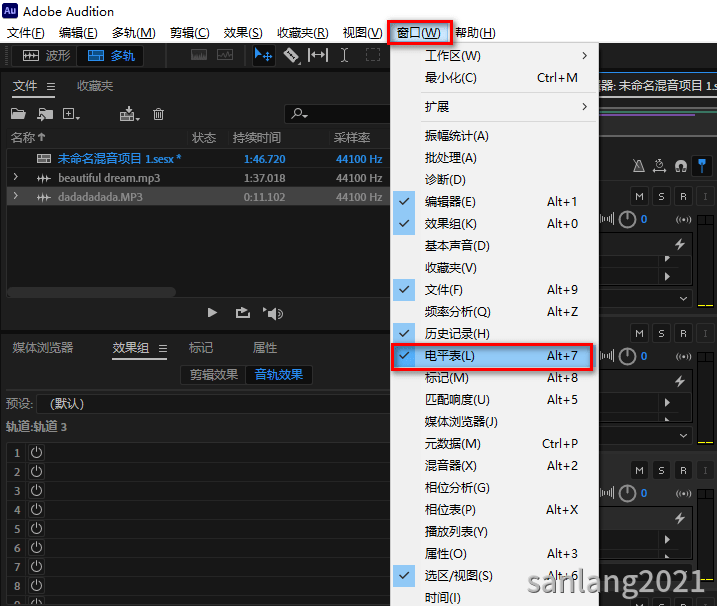
Task: Open the Effects (效果) menu
Action: [243, 33]
